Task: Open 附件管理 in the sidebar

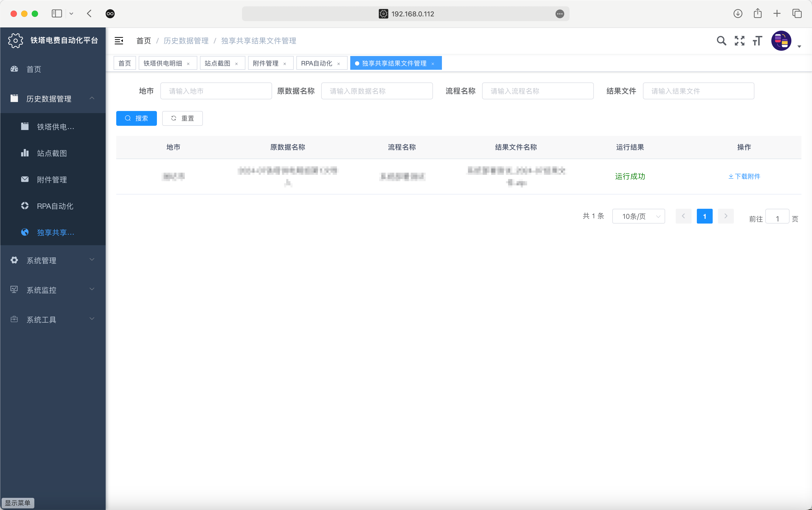Action: pyautogui.click(x=52, y=179)
